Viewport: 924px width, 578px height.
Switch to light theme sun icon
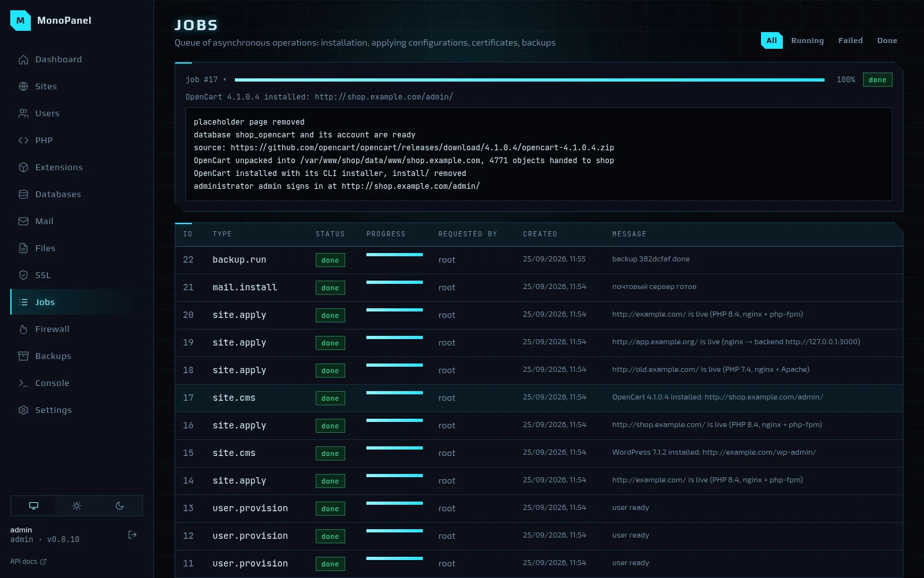coord(77,506)
